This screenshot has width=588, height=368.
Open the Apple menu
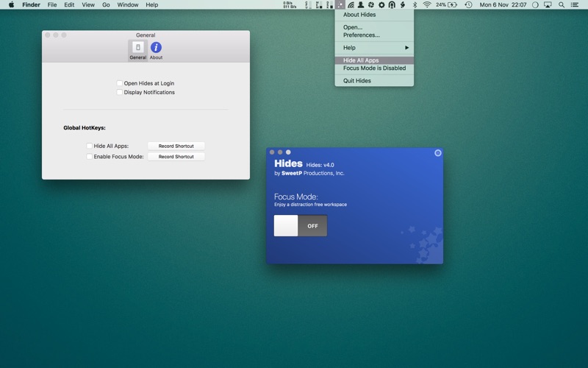coord(11,4)
